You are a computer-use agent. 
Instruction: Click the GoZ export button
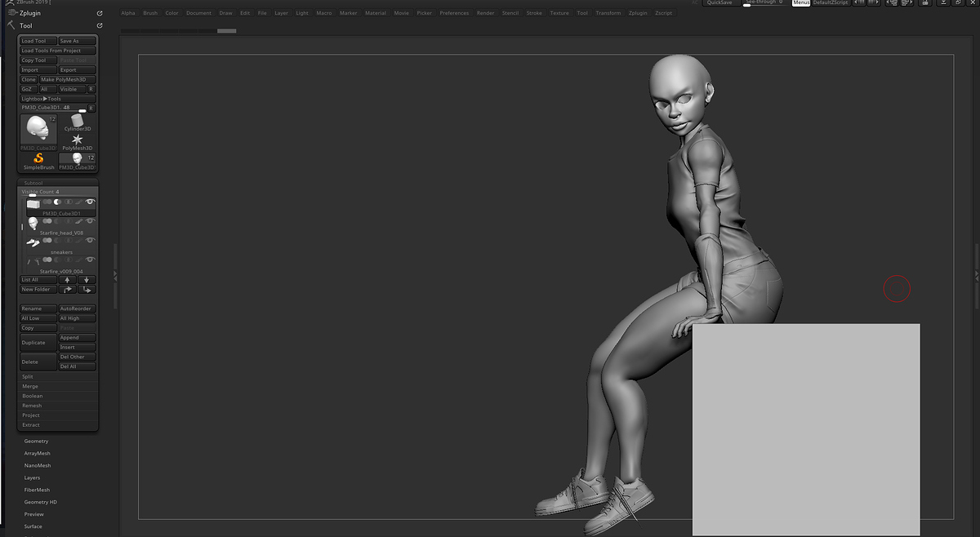28,88
